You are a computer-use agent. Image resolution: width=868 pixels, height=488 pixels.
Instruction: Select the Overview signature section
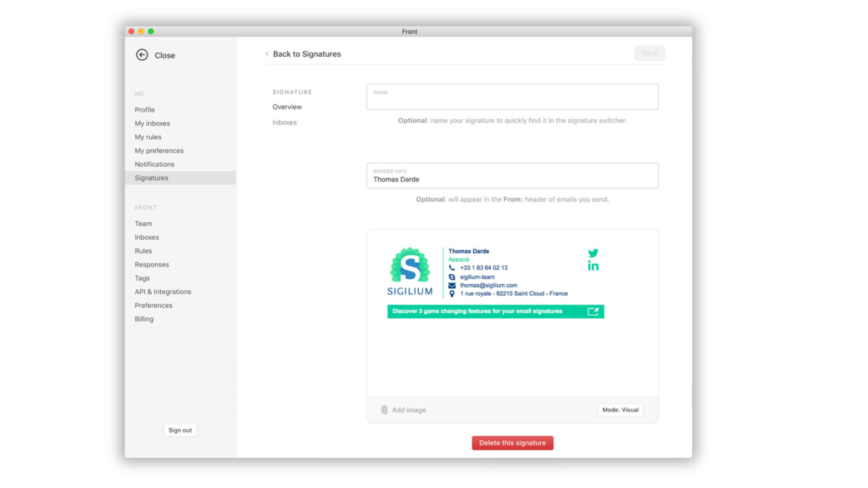click(x=287, y=107)
